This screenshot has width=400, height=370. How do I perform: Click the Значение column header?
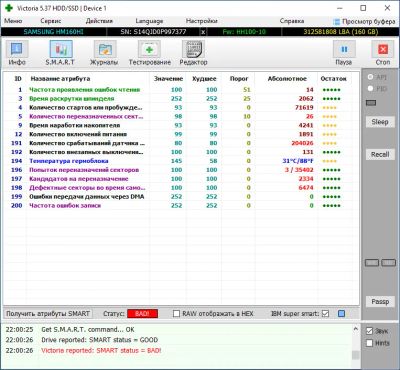coord(168,79)
